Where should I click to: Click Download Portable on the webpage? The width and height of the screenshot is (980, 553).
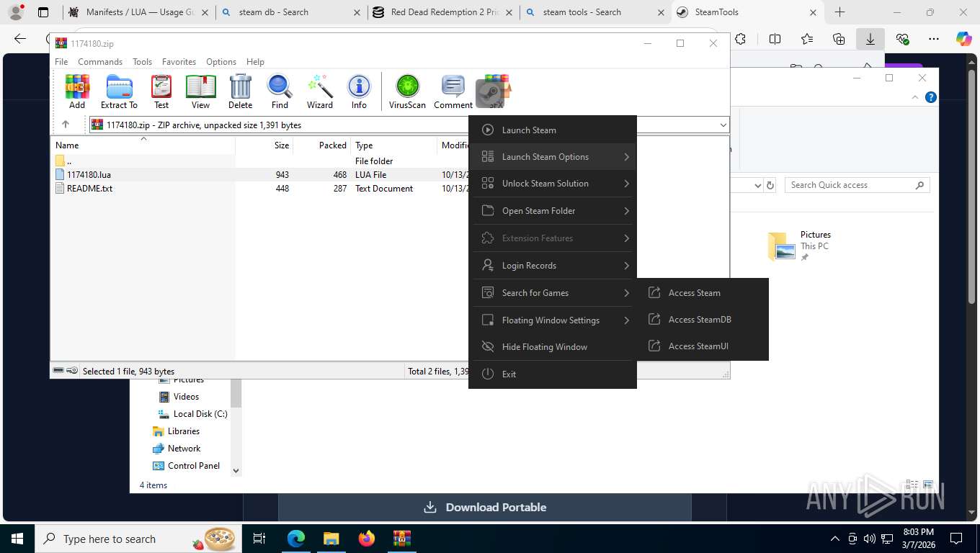click(485, 507)
